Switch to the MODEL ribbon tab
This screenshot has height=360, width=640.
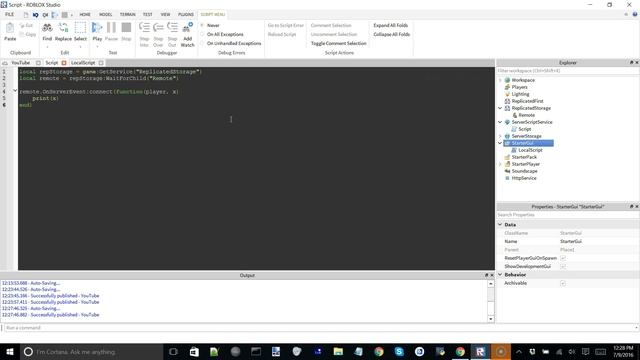[x=106, y=14]
